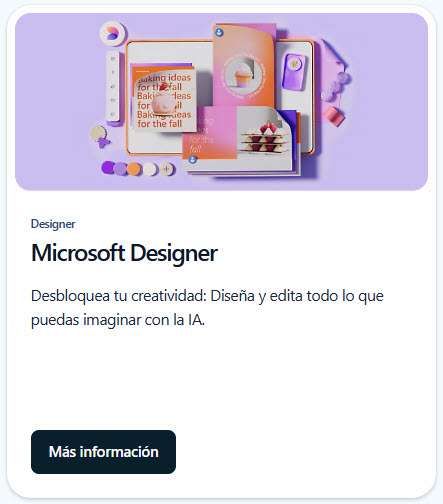This screenshot has height=504, width=443.
Task: Click the add color plus circle
Action: tap(167, 169)
